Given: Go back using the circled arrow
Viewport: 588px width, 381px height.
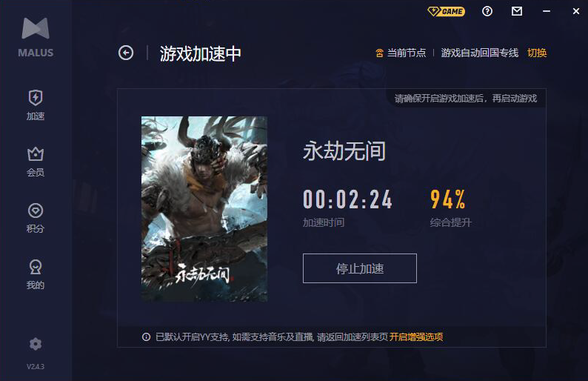Looking at the screenshot, I should click(x=126, y=53).
